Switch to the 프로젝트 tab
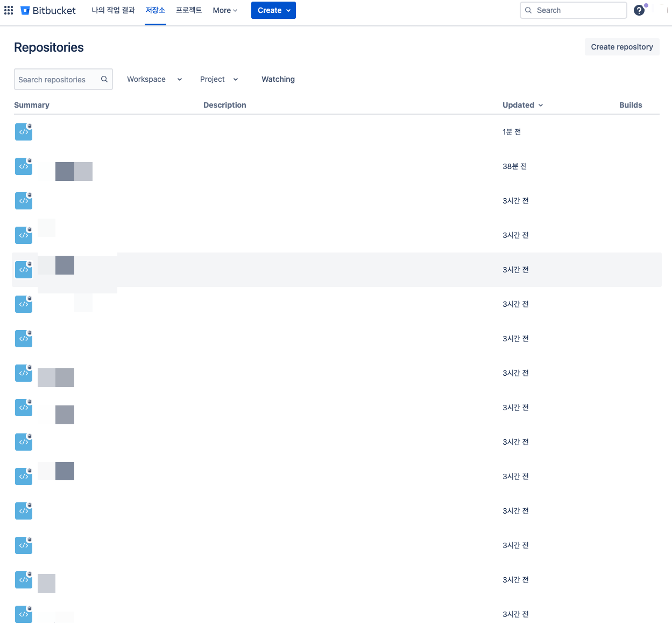672x624 pixels. point(189,10)
